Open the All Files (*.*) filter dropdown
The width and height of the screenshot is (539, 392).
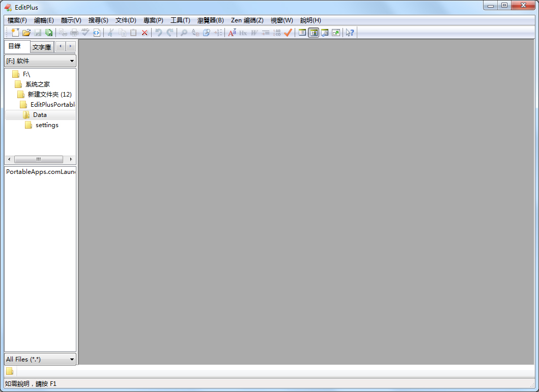[x=71, y=359]
